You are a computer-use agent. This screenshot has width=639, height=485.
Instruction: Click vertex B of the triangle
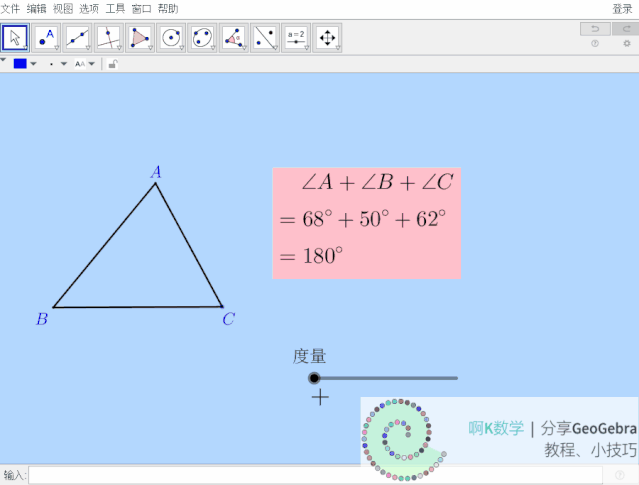tap(53, 307)
